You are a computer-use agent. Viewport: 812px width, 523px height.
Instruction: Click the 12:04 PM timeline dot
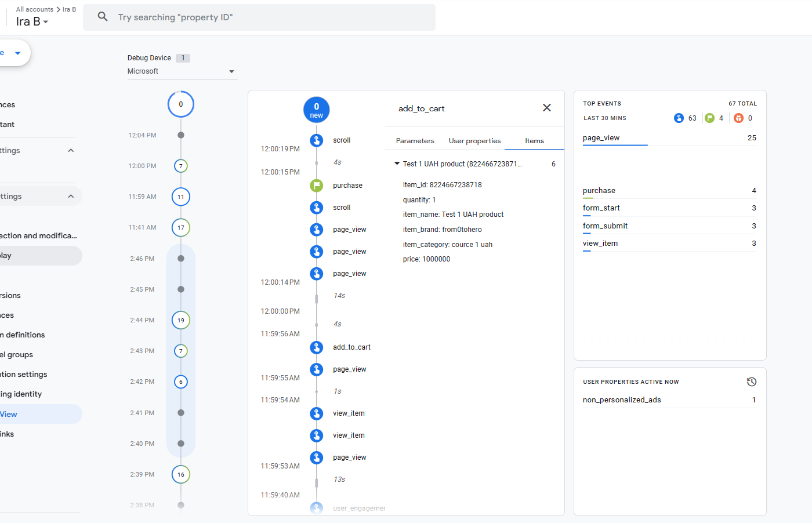tap(181, 135)
